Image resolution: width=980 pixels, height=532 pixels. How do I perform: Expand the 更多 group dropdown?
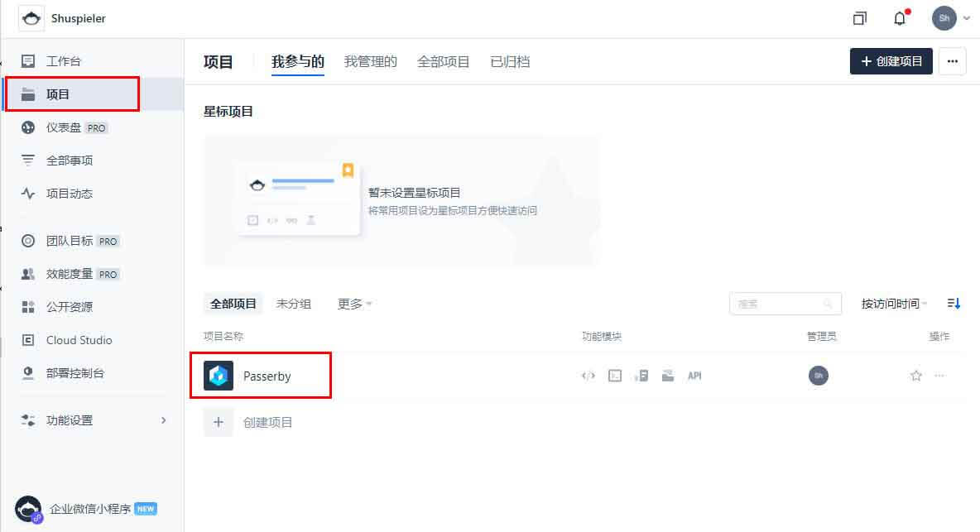(354, 304)
